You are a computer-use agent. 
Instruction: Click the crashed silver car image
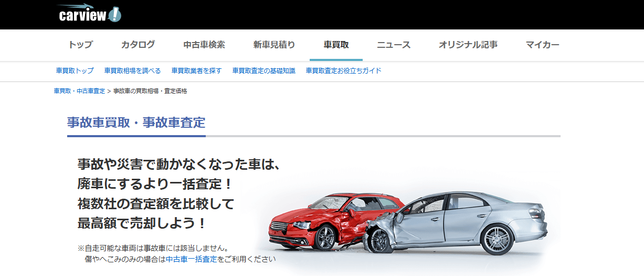pyautogui.click(x=462, y=221)
